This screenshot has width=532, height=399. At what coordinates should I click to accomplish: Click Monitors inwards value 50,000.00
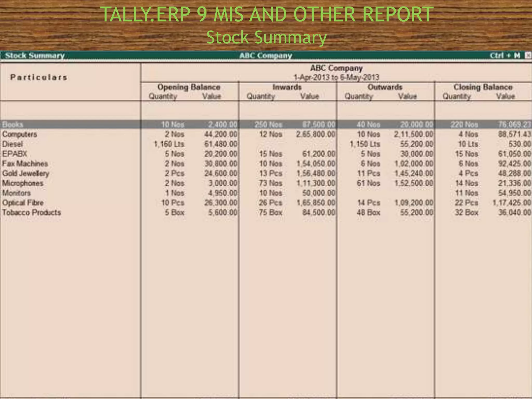pyautogui.click(x=319, y=193)
